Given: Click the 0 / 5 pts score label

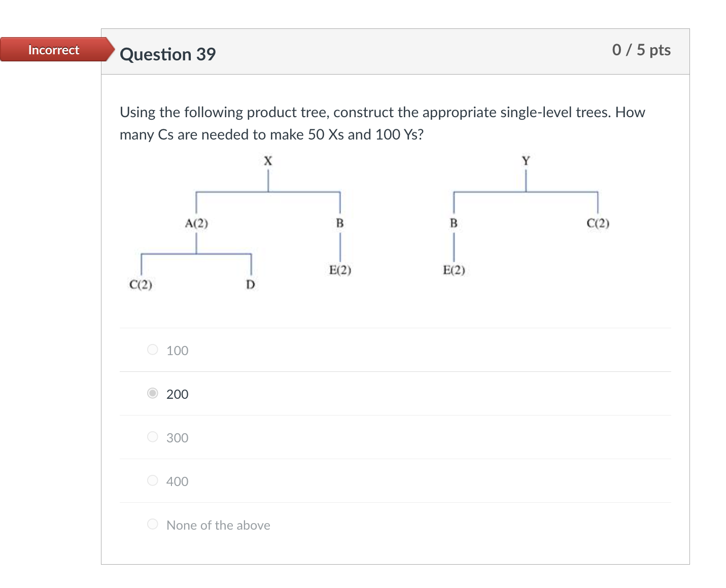Looking at the screenshot, I should point(641,50).
